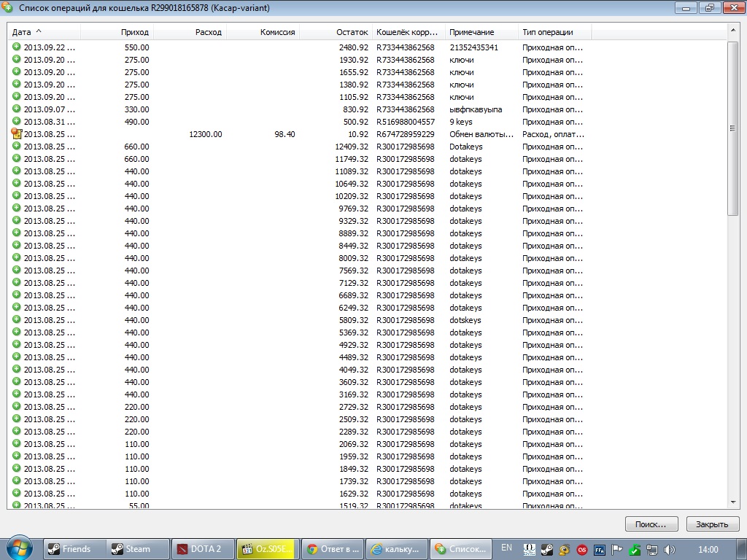Click the income icon of the 9 keys row
The image size is (747, 560).
point(17,121)
